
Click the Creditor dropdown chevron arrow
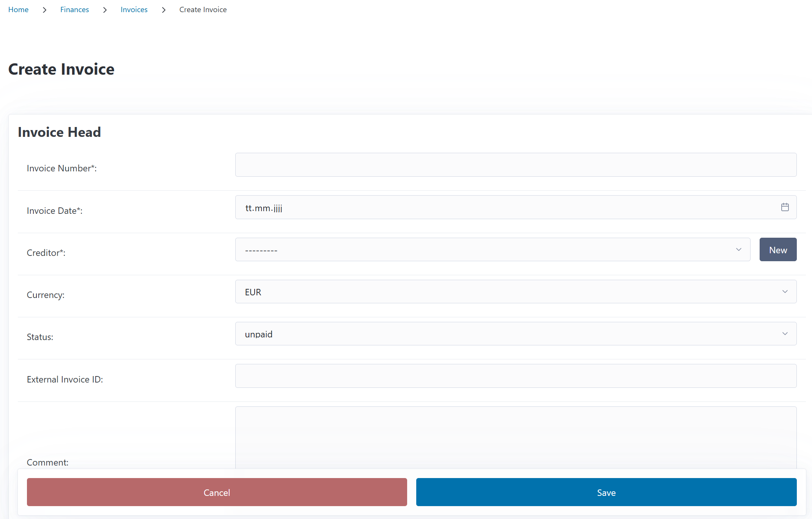(738, 249)
